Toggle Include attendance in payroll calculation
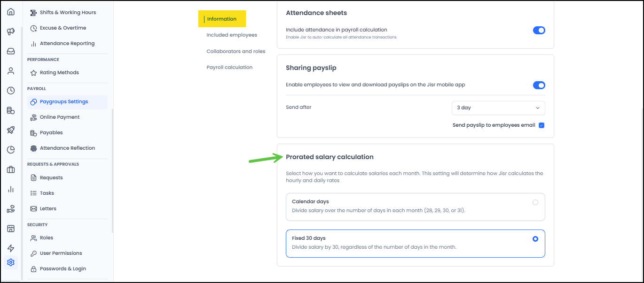This screenshot has height=283, width=644. 539,30
